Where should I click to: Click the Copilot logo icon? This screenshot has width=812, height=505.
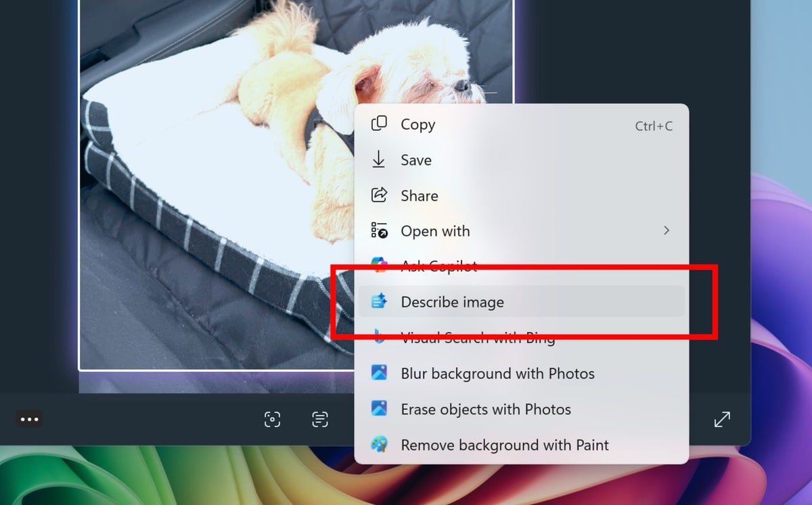coord(379,265)
